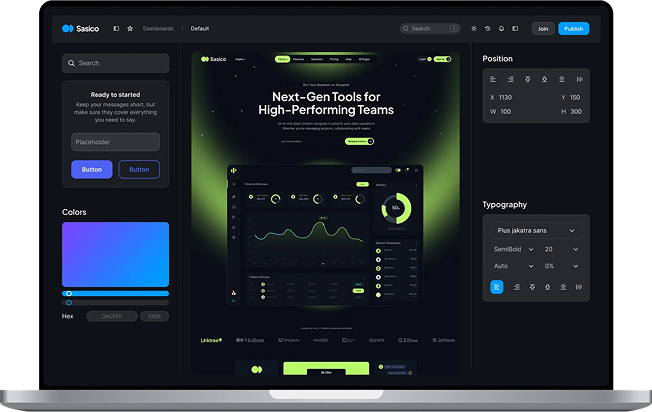Toggle the sidebar panel icon in top bar
The image size is (652, 412).
click(x=116, y=29)
